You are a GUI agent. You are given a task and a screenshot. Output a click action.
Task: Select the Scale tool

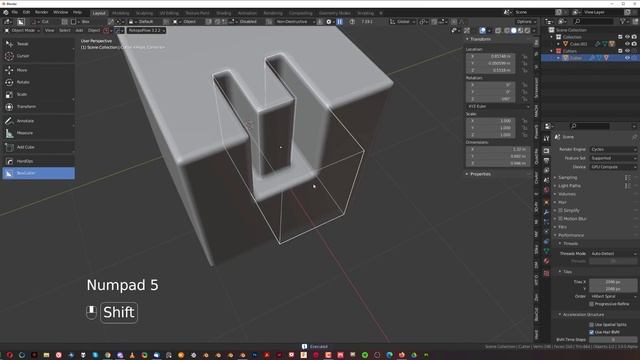38,94
